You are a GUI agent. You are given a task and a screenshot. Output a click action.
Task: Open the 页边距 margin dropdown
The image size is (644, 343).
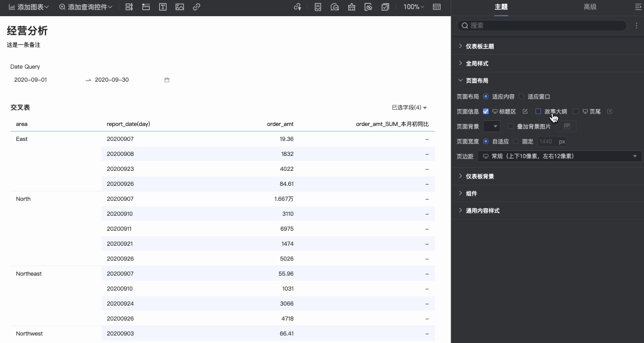[x=559, y=156]
